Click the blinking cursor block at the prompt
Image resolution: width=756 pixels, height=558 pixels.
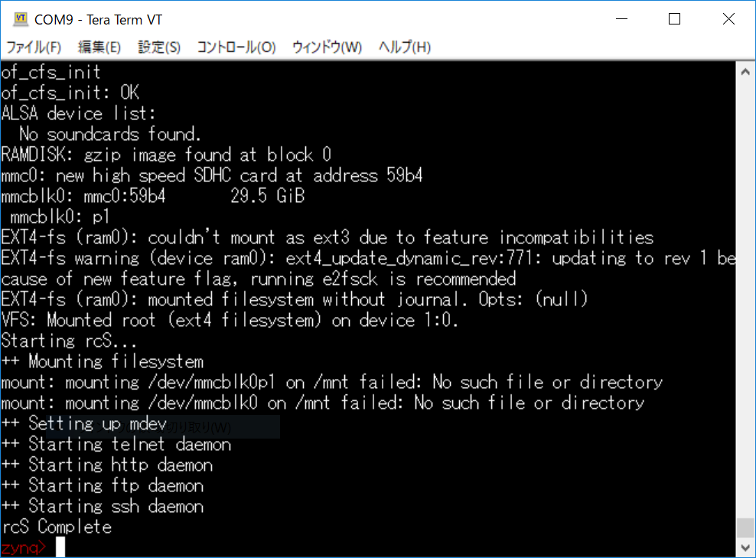tap(60, 547)
